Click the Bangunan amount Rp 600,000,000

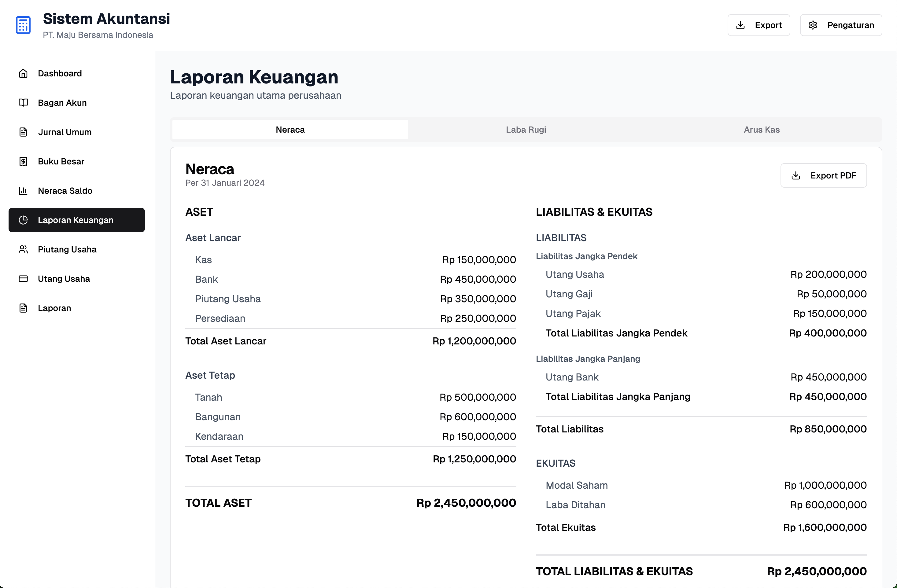[x=478, y=417]
